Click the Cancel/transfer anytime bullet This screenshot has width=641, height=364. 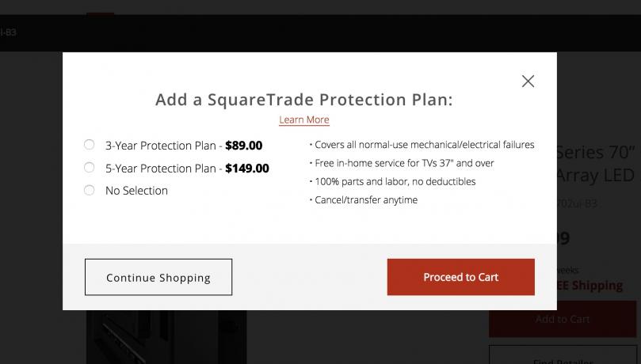[x=365, y=200]
